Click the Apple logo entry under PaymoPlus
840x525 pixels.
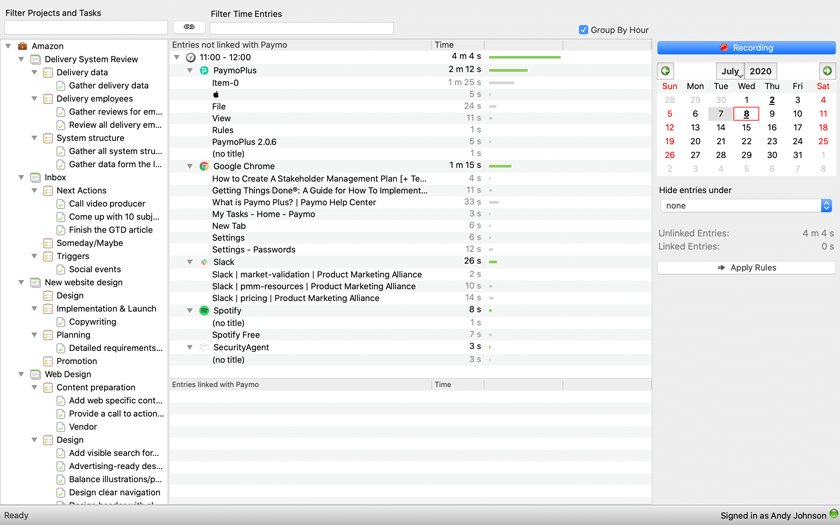(x=216, y=94)
